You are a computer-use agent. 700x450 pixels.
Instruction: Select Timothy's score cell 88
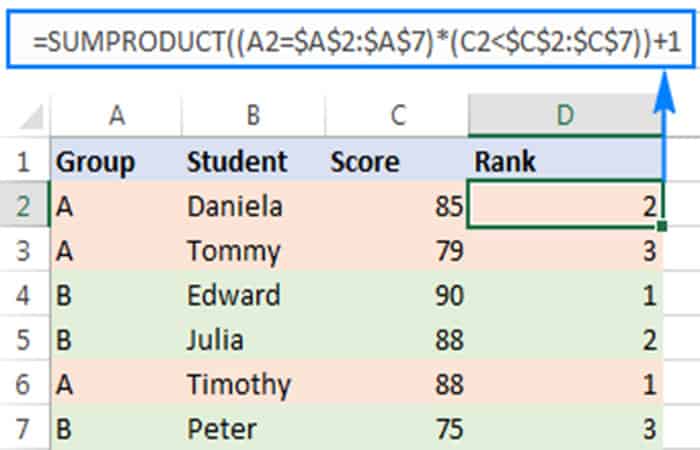coord(397,384)
